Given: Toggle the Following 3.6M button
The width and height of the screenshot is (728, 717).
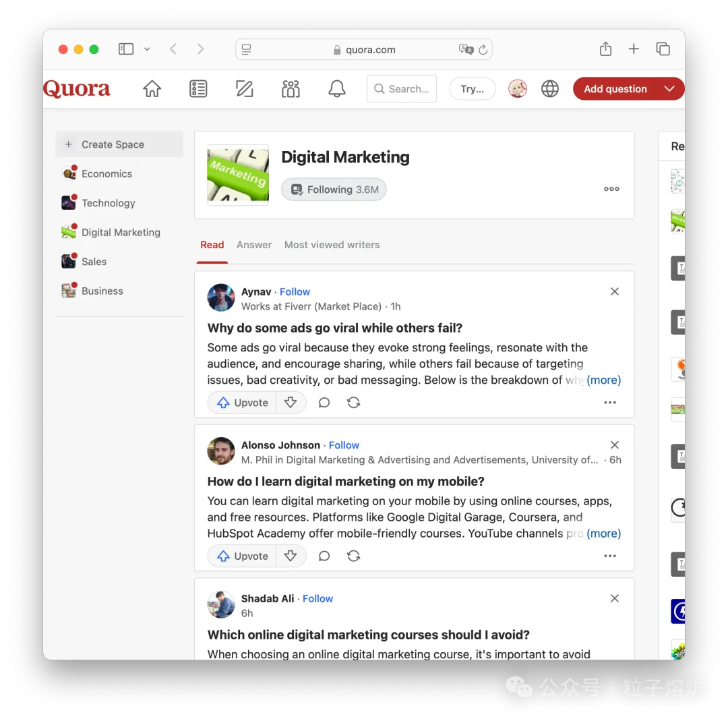Looking at the screenshot, I should click(334, 190).
